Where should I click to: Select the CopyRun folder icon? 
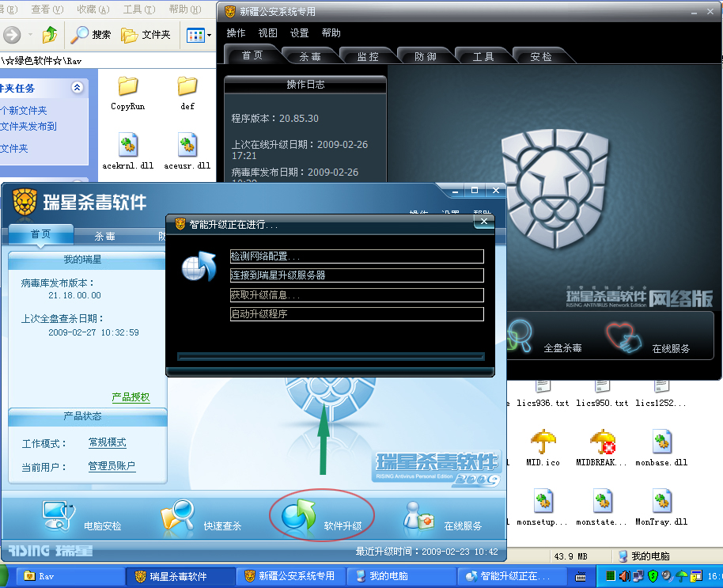click(x=127, y=86)
